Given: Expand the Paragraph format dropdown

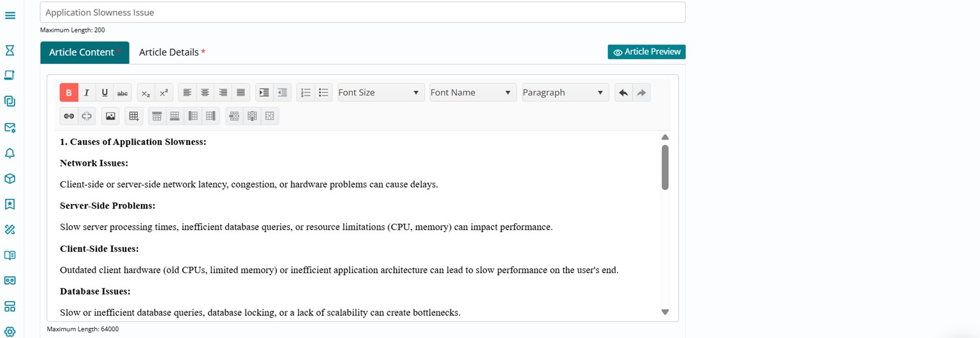Looking at the screenshot, I should click(565, 92).
